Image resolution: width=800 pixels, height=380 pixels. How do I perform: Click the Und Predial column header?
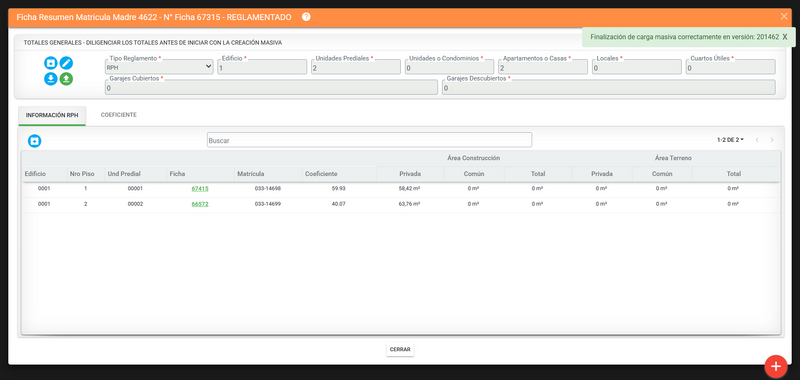[124, 174]
